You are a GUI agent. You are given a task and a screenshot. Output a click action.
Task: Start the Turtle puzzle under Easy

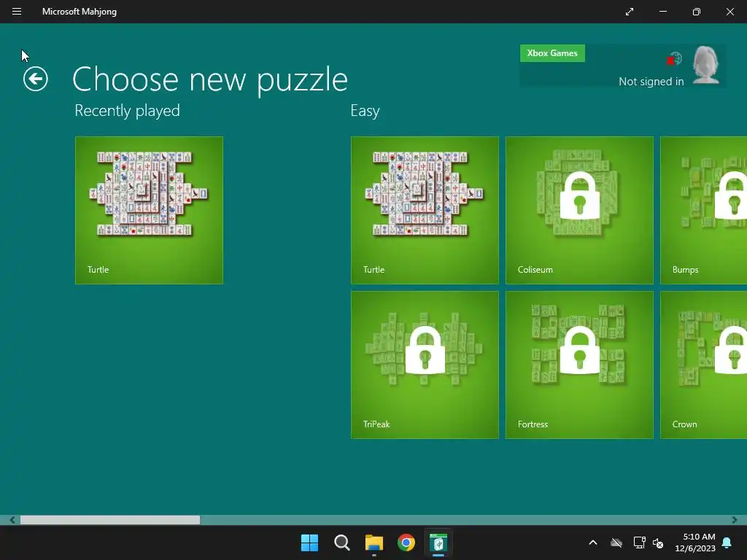[x=425, y=211]
